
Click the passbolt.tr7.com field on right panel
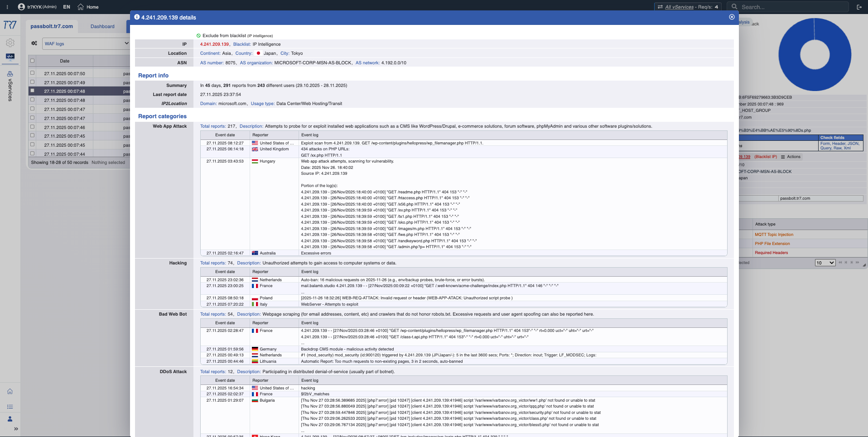pos(820,198)
